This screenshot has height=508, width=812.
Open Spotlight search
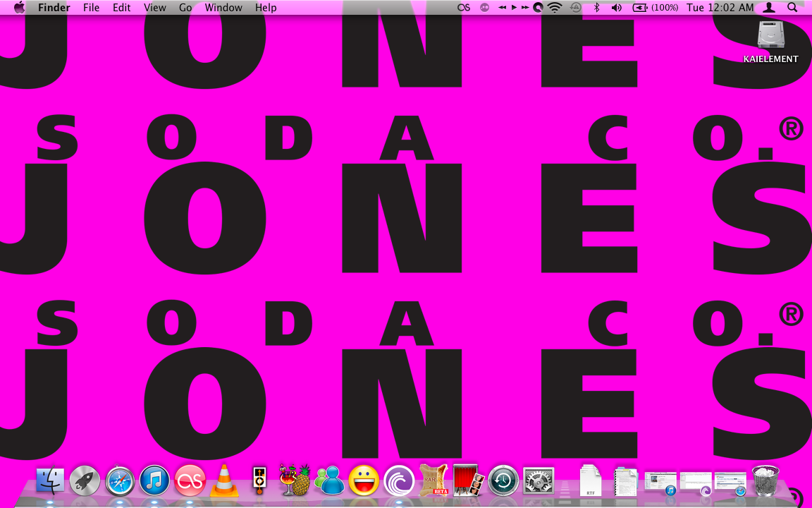(792, 7)
